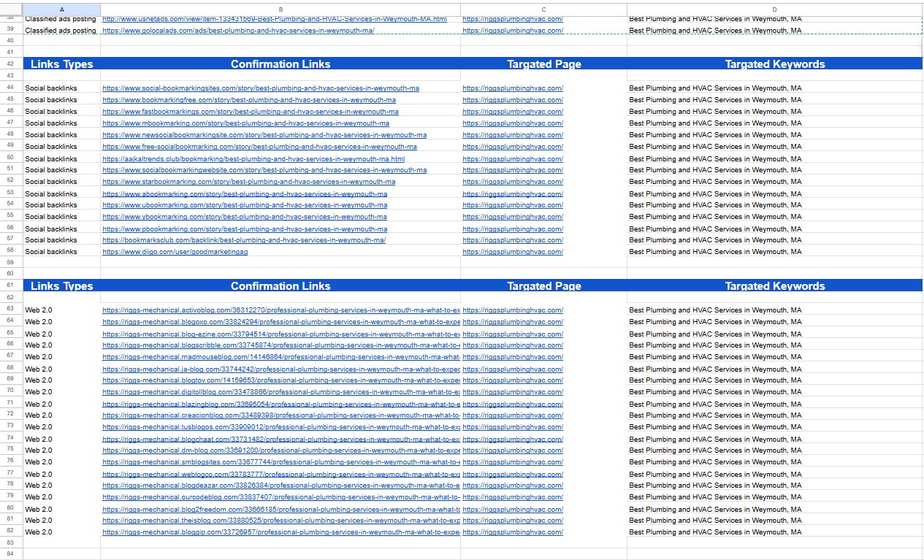Open the riggs-mechanical.blazingblog.com link
The image size is (924, 560).
pyautogui.click(x=281, y=404)
